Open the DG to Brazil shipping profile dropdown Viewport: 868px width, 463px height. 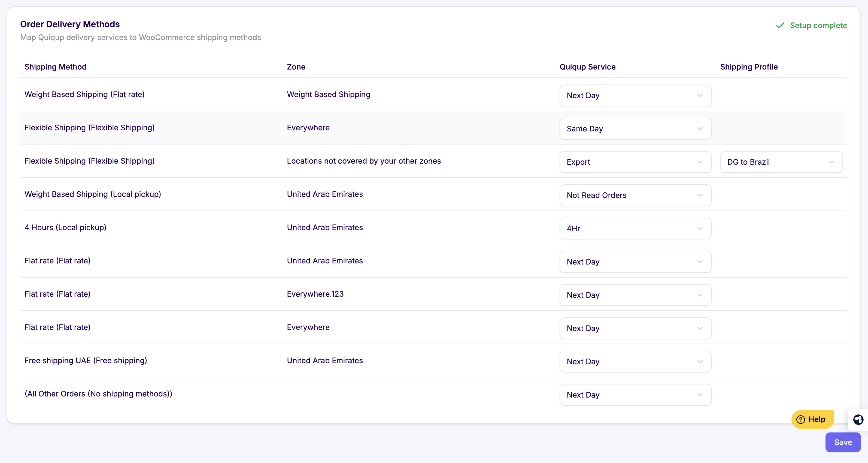pos(781,162)
